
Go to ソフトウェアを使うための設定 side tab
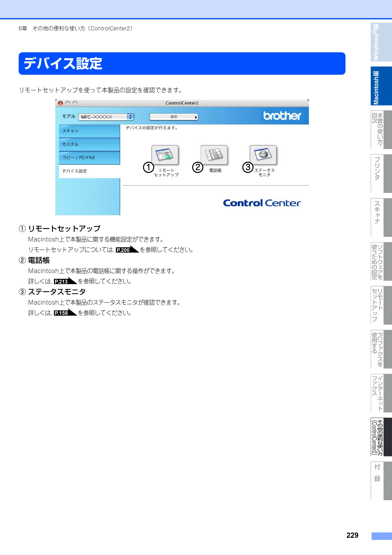[381, 261]
